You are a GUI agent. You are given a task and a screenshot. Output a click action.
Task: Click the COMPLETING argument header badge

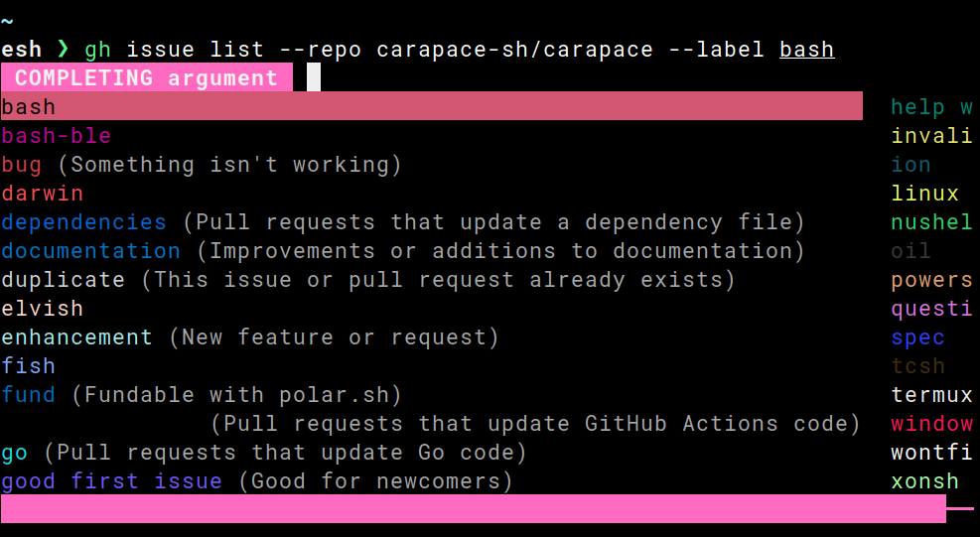pyautogui.click(x=146, y=77)
